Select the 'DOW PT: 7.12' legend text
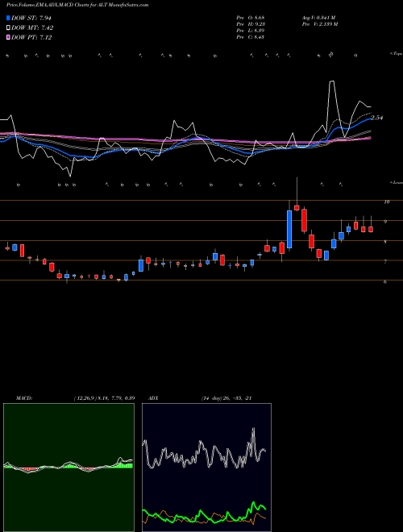This screenshot has width=403, height=532. (x=31, y=37)
